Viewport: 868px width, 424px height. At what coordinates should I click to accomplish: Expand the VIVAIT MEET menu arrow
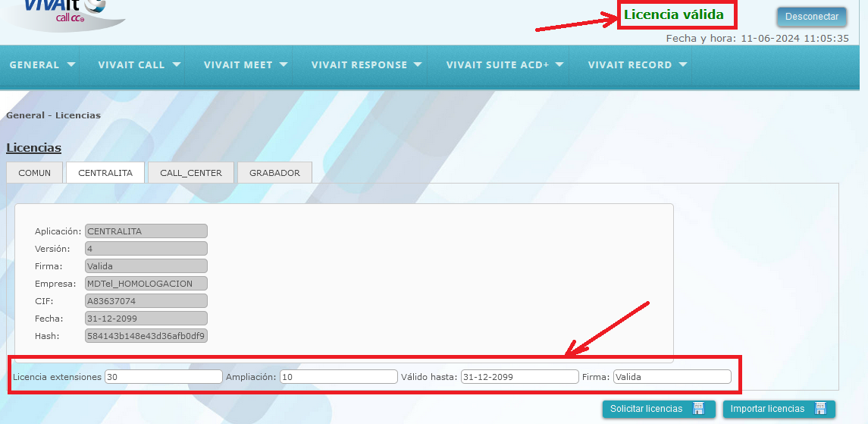pos(284,64)
